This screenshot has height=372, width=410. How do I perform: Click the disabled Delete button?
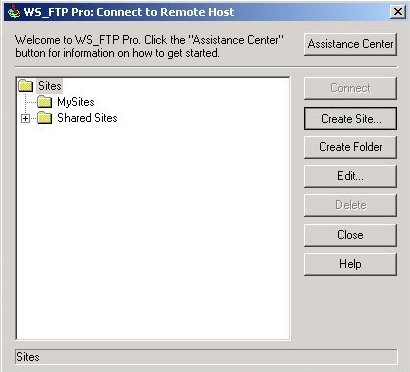point(350,205)
